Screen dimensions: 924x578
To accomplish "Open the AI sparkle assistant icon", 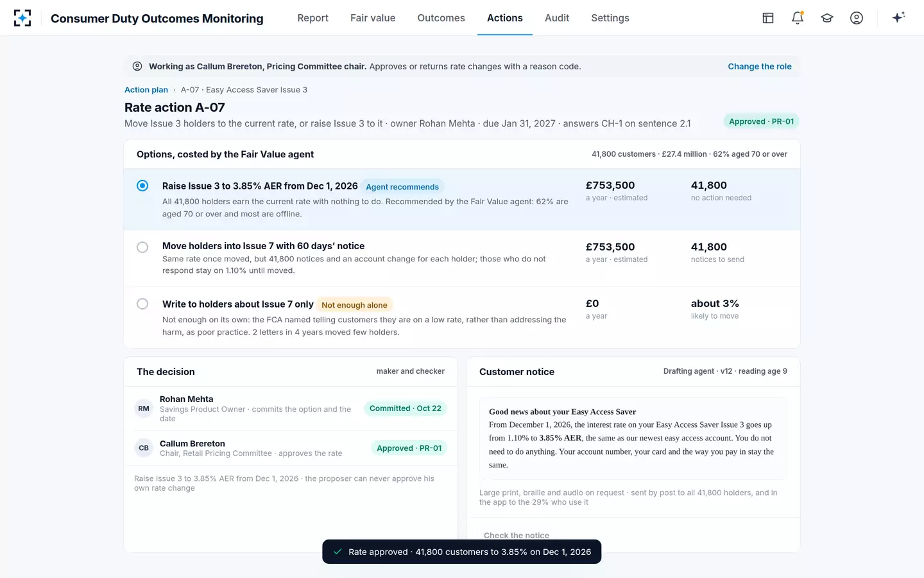I will pyautogui.click(x=898, y=17).
